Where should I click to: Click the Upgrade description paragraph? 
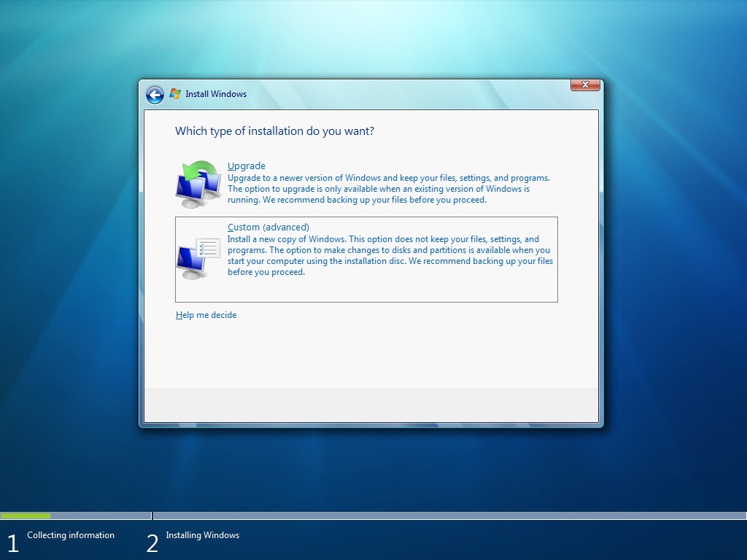pos(389,189)
